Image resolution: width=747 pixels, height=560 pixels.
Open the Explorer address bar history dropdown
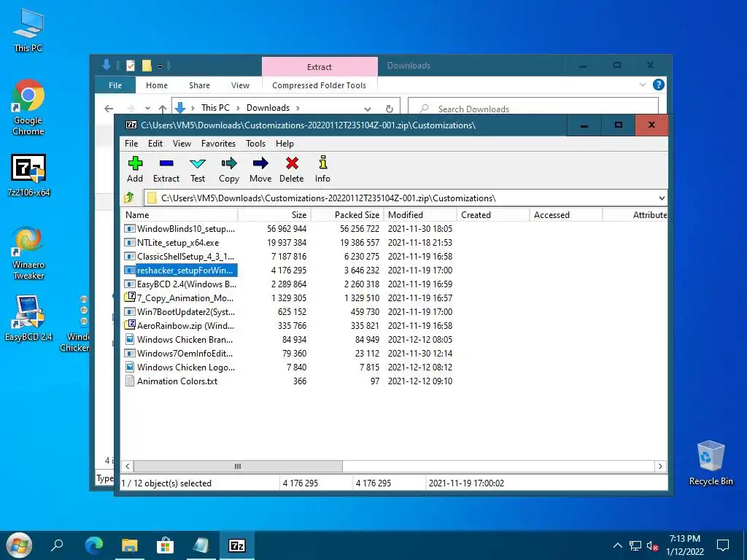click(x=368, y=109)
